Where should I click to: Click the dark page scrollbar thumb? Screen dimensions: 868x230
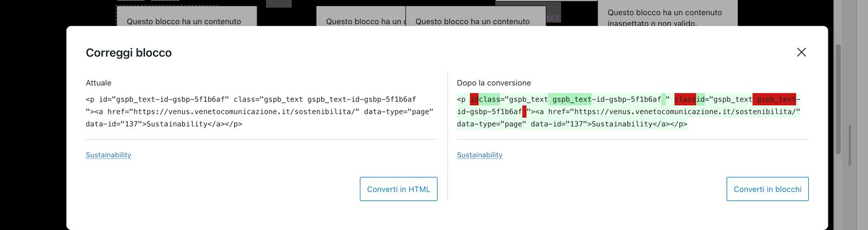838,99
